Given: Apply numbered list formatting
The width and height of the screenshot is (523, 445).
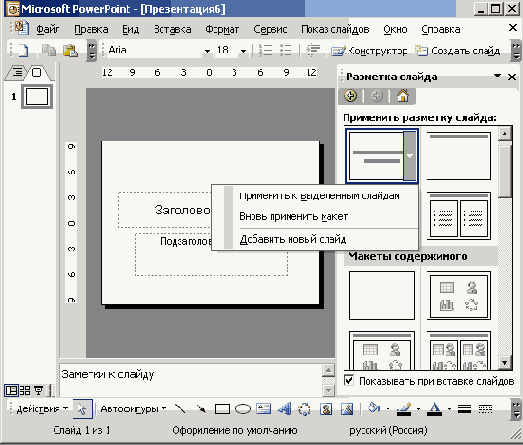Looking at the screenshot, I should (266, 50).
